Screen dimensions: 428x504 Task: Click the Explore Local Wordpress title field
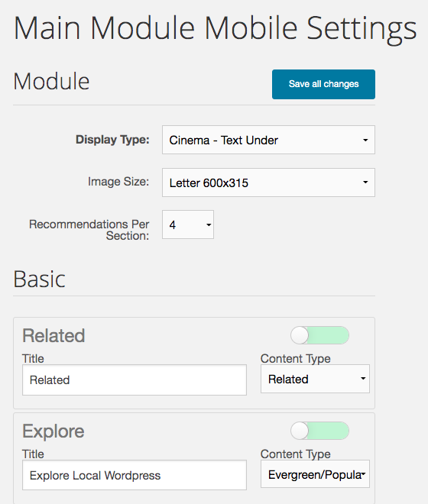point(135,475)
